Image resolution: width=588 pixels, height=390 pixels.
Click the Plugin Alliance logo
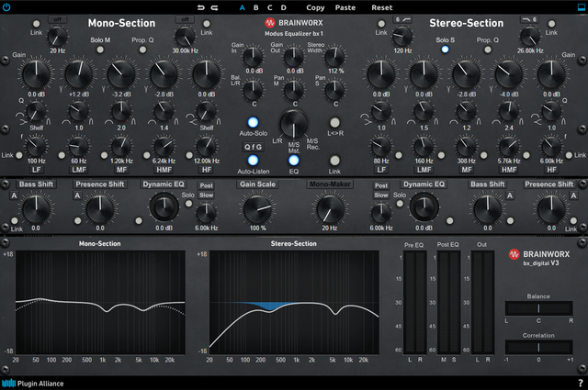pyautogui.click(x=33, y=384)
